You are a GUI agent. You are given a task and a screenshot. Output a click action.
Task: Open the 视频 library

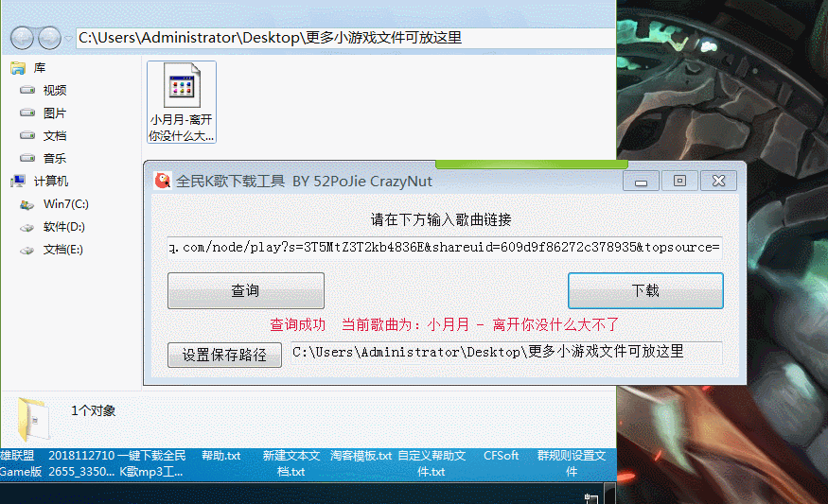tap(54, 91)
